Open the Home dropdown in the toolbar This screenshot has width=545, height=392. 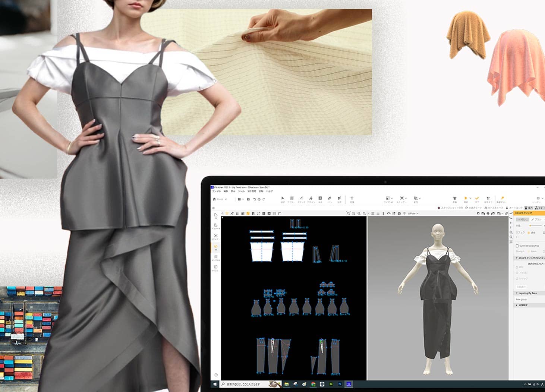point(220,199)
